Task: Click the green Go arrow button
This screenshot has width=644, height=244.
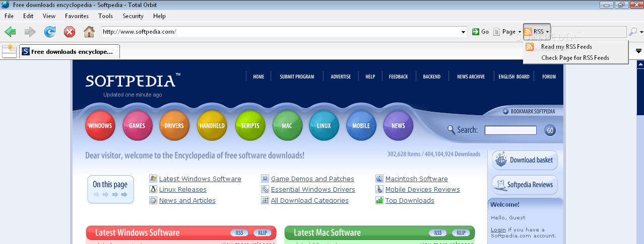Action: point(480,32)
